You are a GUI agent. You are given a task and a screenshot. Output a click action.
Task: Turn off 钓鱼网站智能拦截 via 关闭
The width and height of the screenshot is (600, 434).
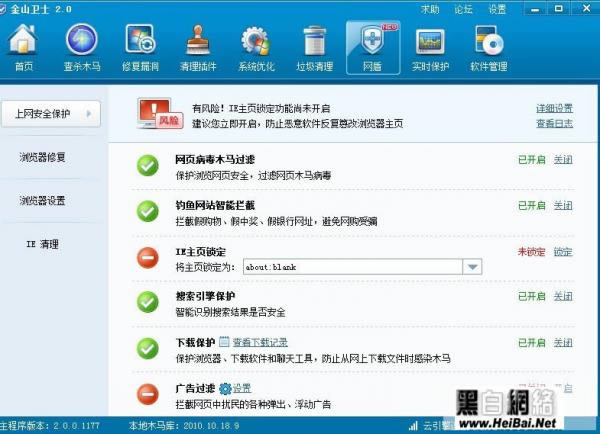(563, 206)
